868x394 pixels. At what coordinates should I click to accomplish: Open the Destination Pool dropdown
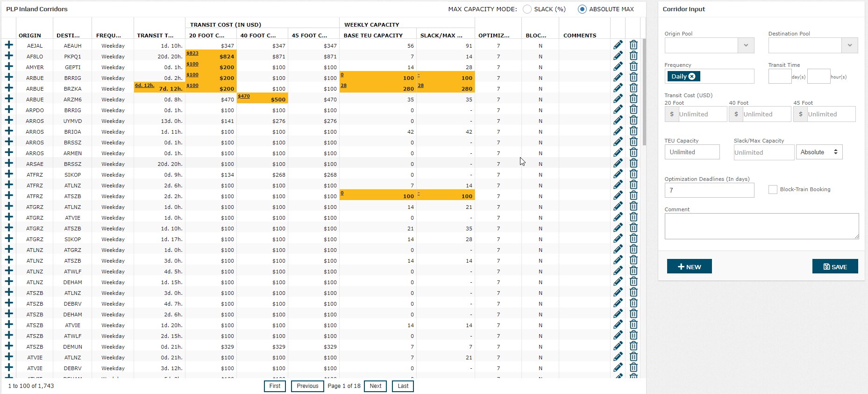[849, 45]
